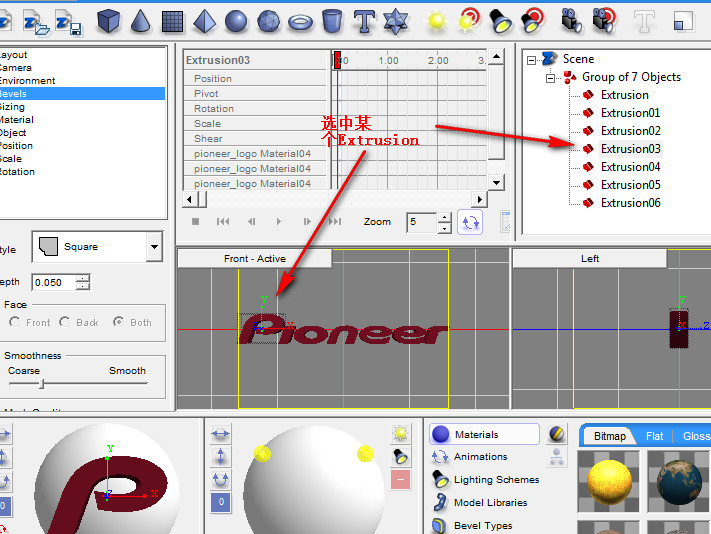
Task: Select Both faces radio button
Action: (118, 322)
